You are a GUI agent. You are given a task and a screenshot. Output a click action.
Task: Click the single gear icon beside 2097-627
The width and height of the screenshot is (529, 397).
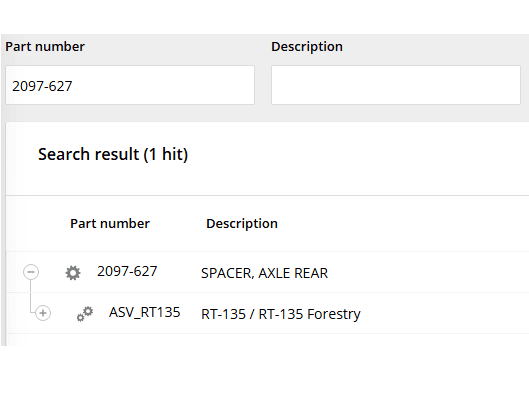coord(73,273)
